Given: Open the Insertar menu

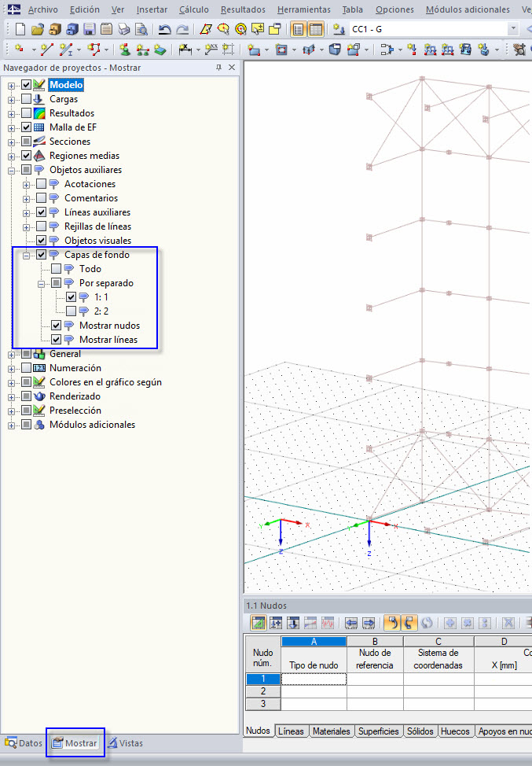Looking at the screenshot, I should click(x=152, y=9).
